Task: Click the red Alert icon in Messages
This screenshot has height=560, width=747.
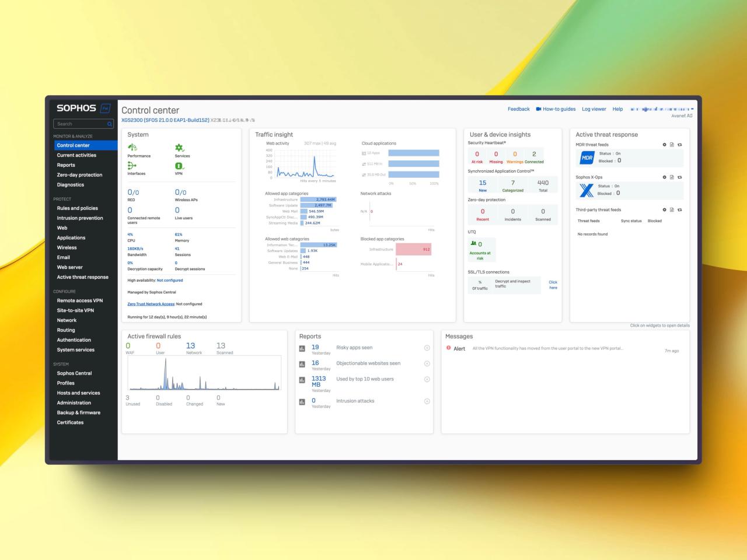Action: 449,348
